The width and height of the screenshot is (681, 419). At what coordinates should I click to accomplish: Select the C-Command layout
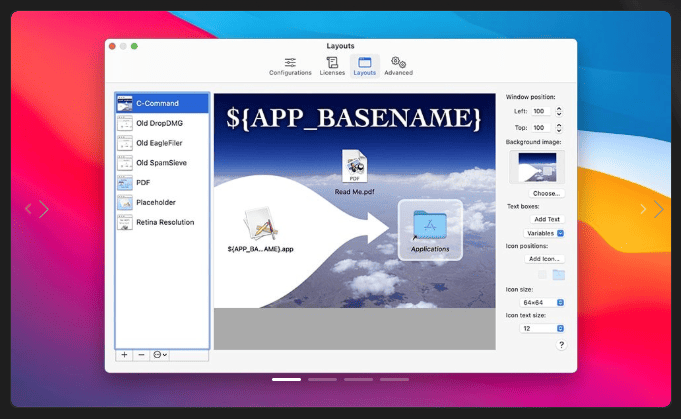[162, 103]
